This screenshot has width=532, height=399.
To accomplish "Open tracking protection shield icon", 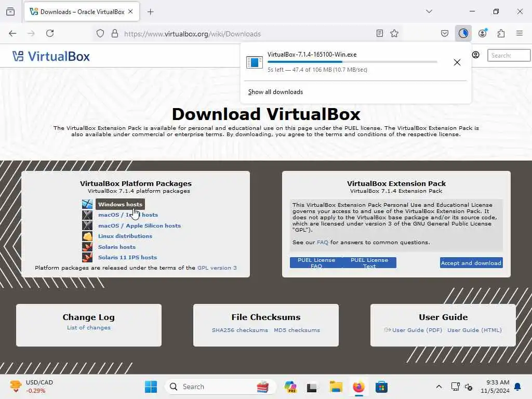I will click(x=100, y=33).
